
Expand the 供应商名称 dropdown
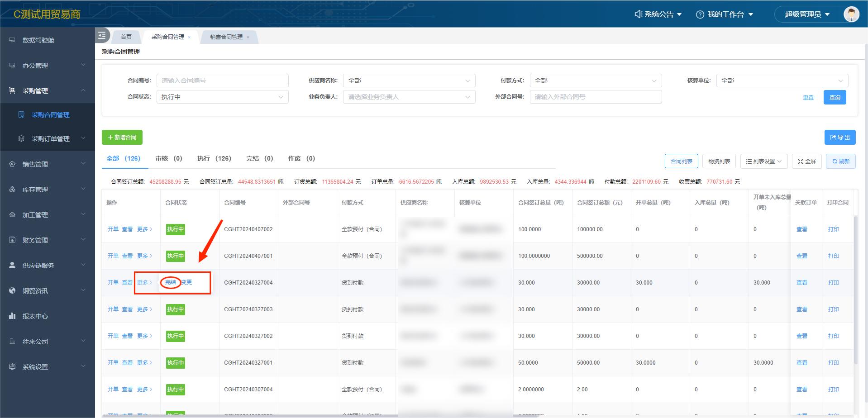coord(409,81)
